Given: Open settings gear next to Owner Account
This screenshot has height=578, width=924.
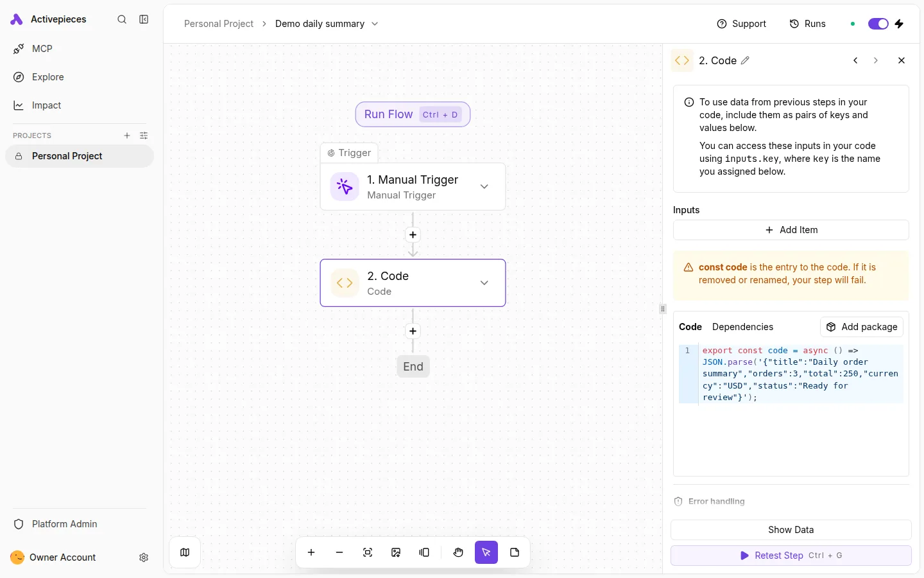Looking at the screenshot, I should (144, 557).
